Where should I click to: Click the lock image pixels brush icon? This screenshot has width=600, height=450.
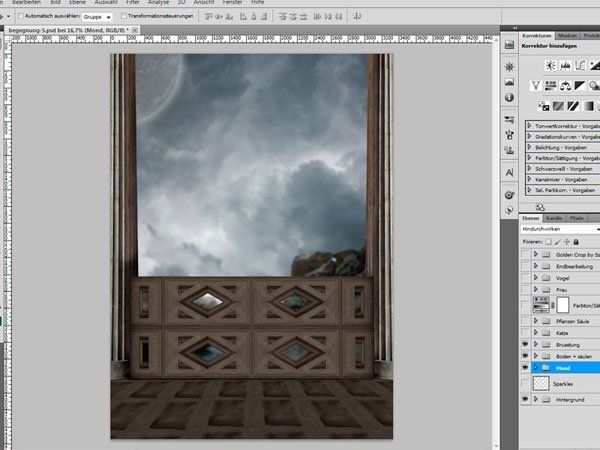click(x=558, y=242)
